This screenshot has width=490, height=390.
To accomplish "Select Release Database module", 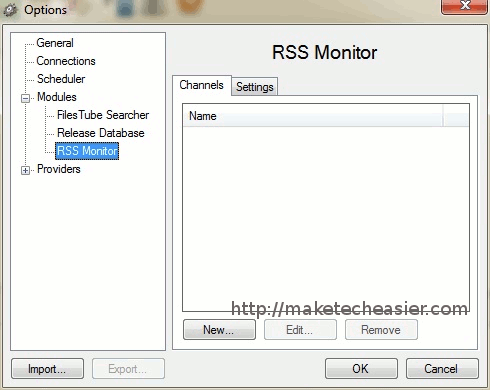I will coord(101,133).
